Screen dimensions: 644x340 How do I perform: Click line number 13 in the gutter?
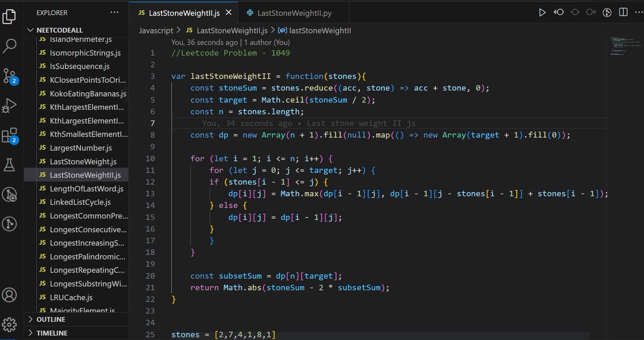point(150,194)
